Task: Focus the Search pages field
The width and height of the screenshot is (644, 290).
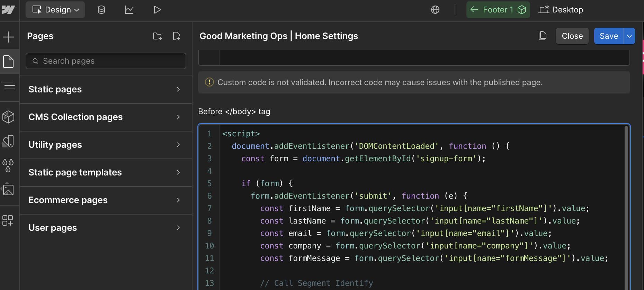Action: (x=106, y=61)
